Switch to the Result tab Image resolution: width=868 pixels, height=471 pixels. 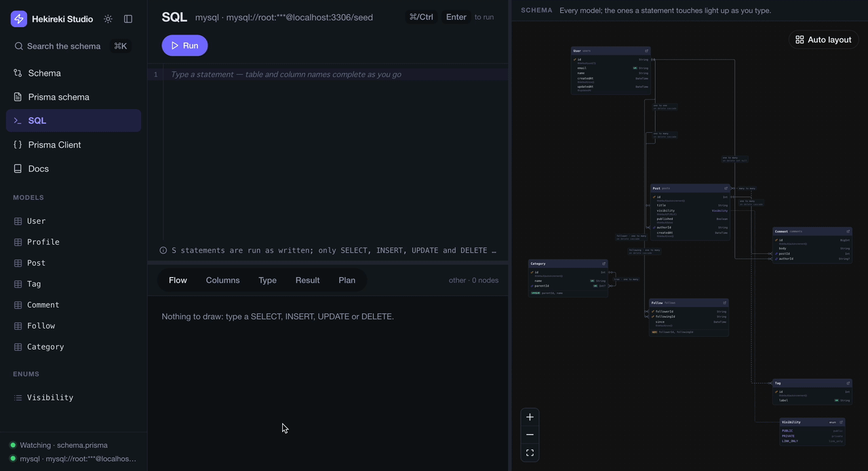[x=307, y=281]
